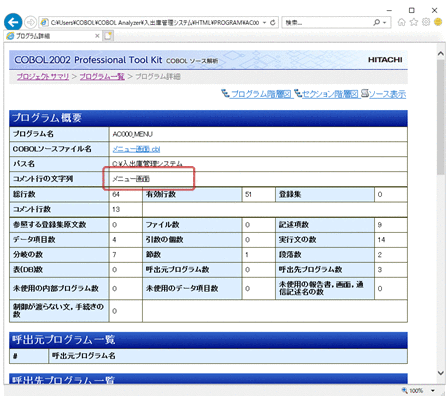The width and height of the screenshot is (448, 399).
Task: Select the プログラム詳細 browser tab
Action: pyautogui.click(x=53, y=36)
